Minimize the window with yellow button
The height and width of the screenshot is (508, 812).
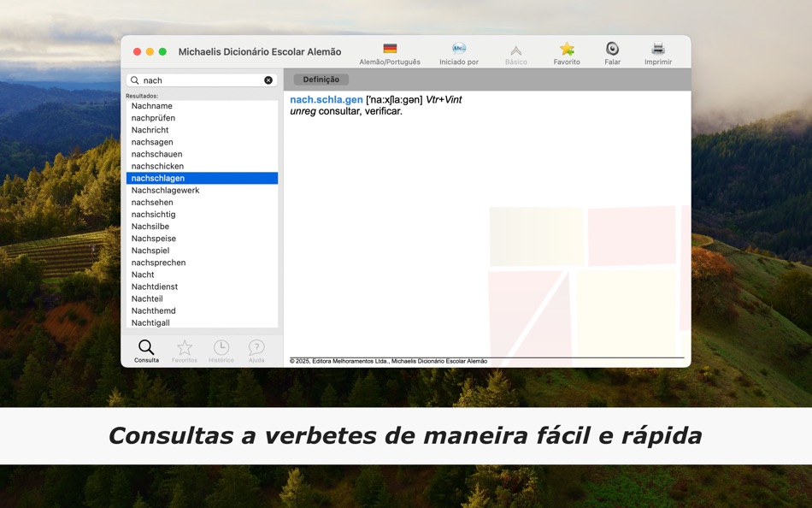[x=150, y=51]
